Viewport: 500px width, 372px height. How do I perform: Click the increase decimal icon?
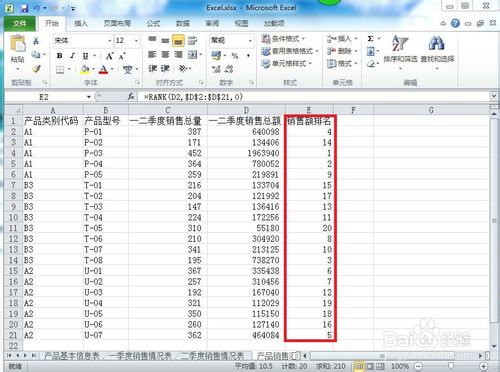pyautogui.click(x=216, y=69)
